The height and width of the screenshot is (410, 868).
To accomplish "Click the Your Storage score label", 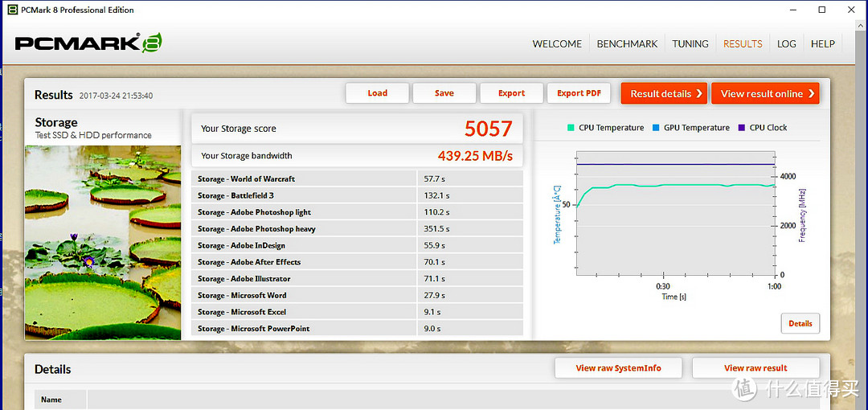I will tap(238, 129).
